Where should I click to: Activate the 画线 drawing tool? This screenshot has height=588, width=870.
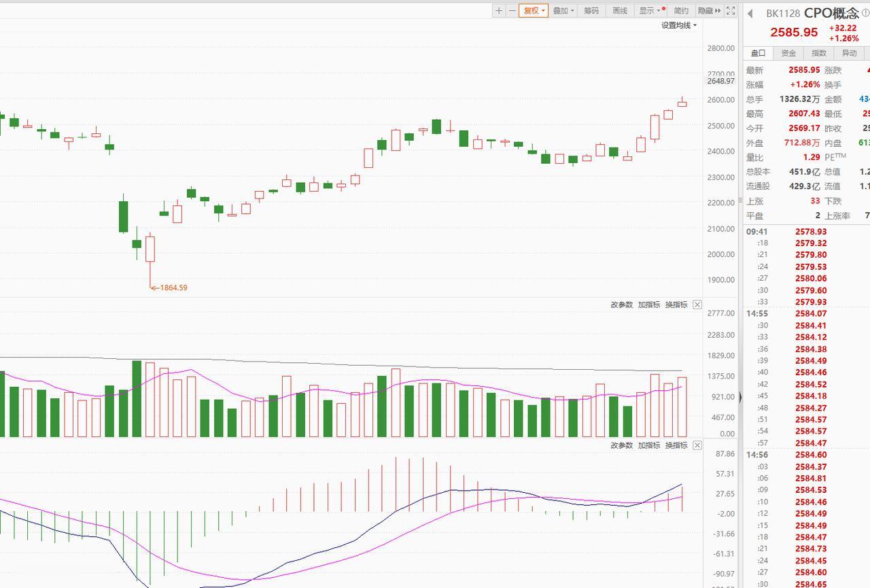(620, 11)
